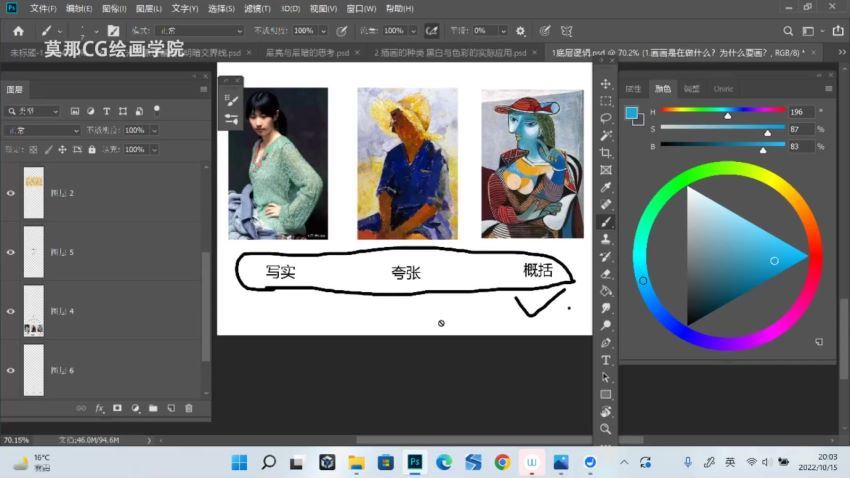The height and width of the screenshot is (478, 850).
Task: Open the 图层(L) menu
Action: (149, 9)
